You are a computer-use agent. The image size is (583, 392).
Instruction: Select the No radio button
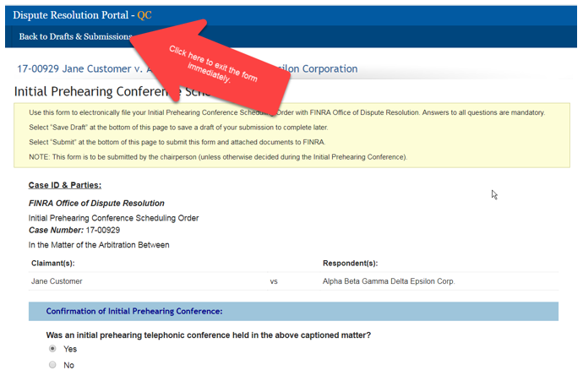coord(52,365)
